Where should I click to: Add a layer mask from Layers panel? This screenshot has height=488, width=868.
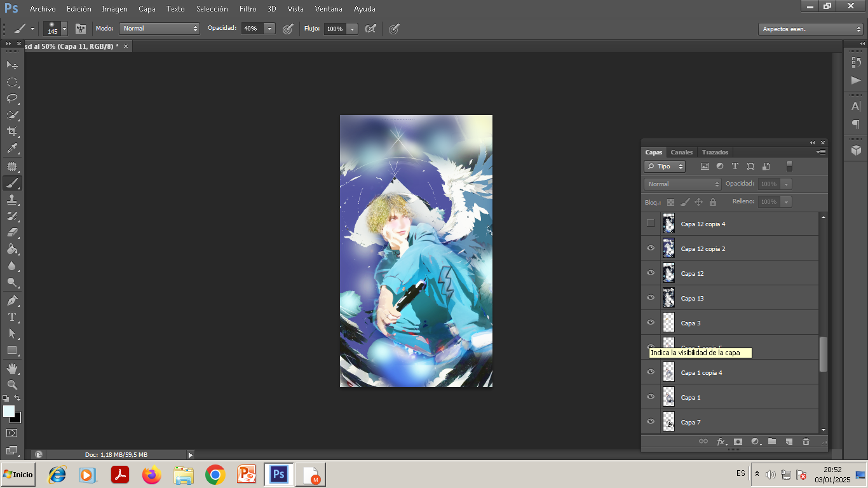(x=738, y=442)
